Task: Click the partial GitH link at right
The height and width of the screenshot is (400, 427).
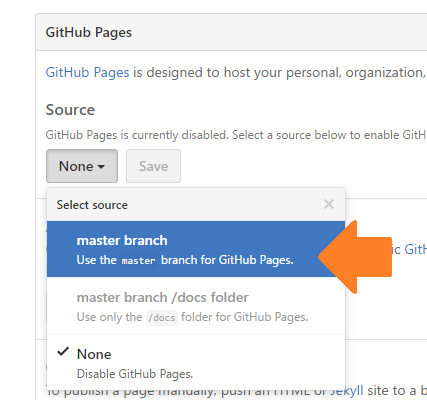Action: (415, 249)
